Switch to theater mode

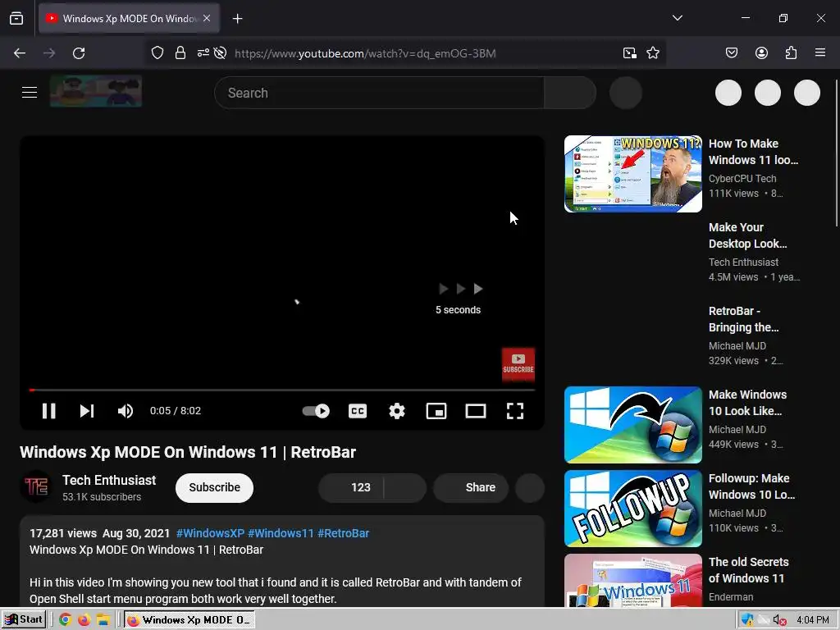coord(475,411)
